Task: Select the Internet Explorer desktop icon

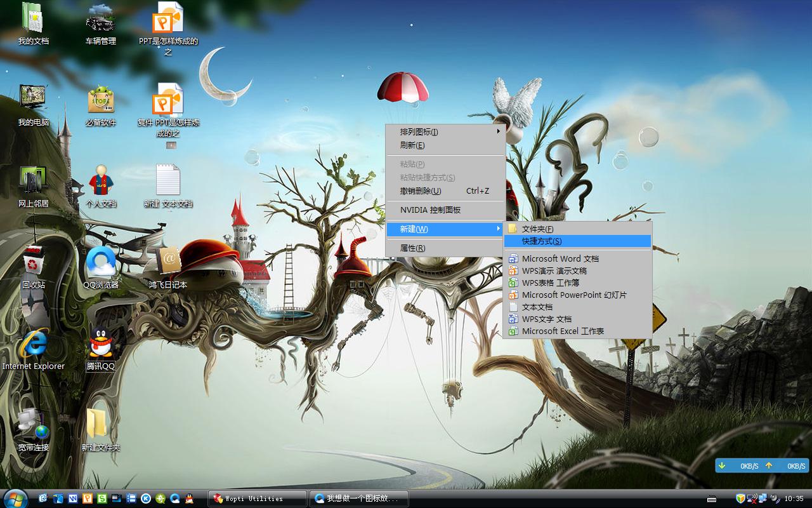Action: 33,349
